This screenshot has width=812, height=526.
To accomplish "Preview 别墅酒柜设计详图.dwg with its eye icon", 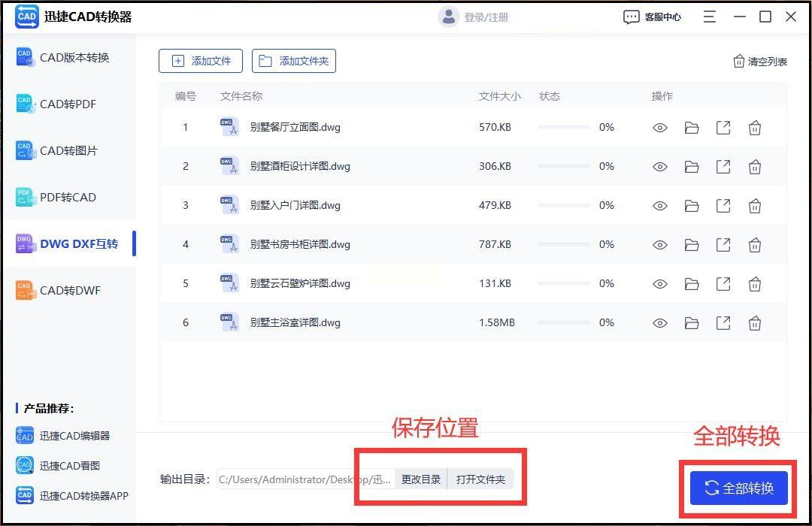I will click(660, 167).
